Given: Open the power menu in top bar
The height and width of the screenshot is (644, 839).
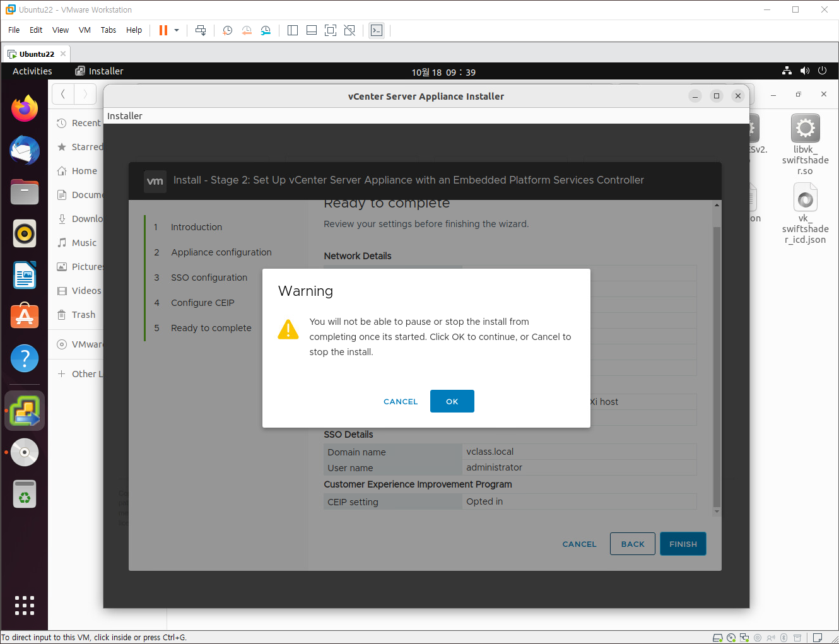Looking at the screenshot, I should (822, 71).
